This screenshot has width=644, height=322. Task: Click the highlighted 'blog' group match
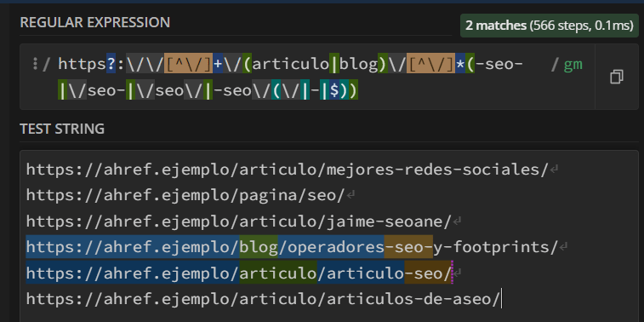(259, 248)
